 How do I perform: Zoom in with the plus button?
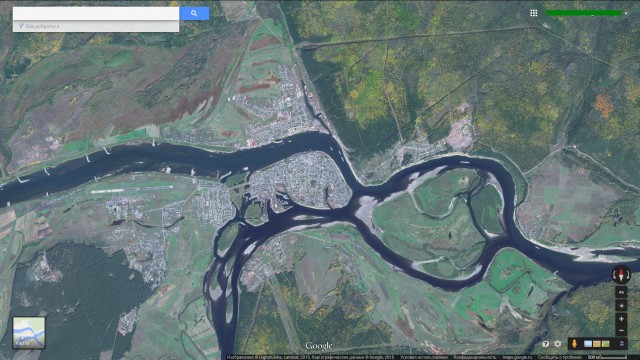coord(621,319)
